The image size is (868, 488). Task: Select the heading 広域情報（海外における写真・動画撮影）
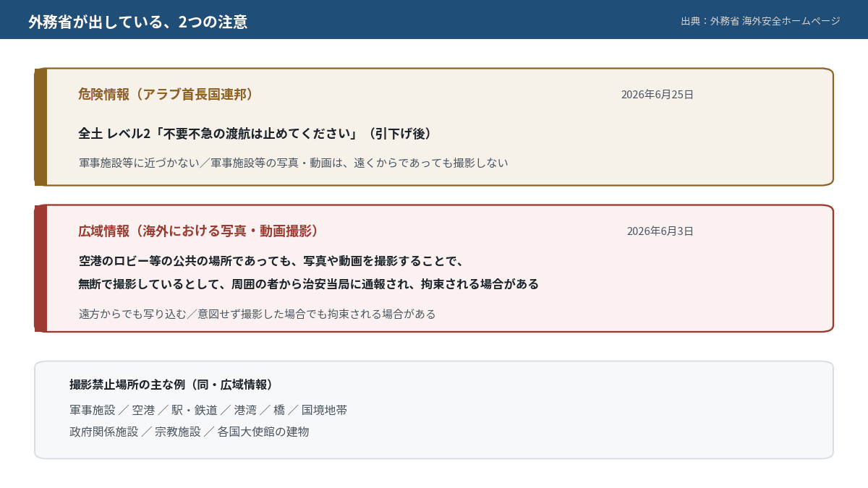click(x=199, y=231)
